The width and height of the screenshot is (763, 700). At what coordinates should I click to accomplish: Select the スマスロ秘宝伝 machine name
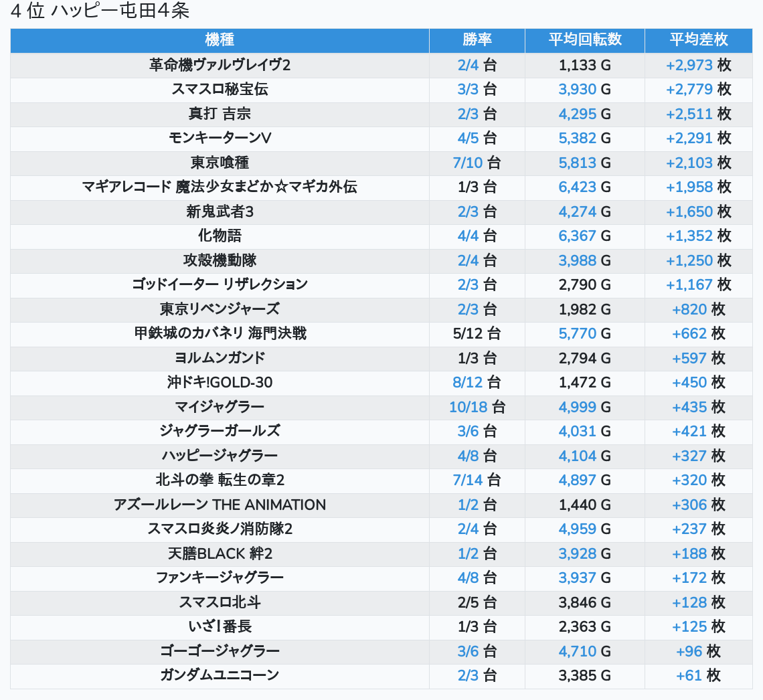[x=220, y=90]
